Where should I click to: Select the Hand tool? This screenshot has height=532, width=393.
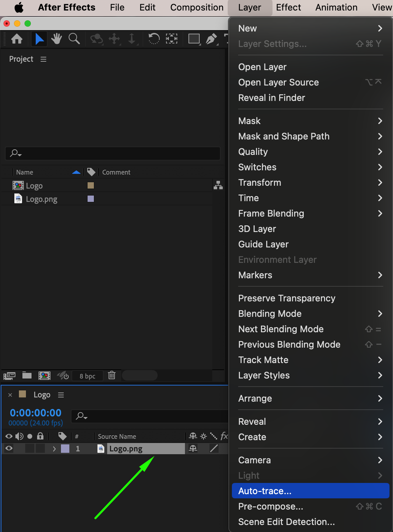(x=56, y=39)
